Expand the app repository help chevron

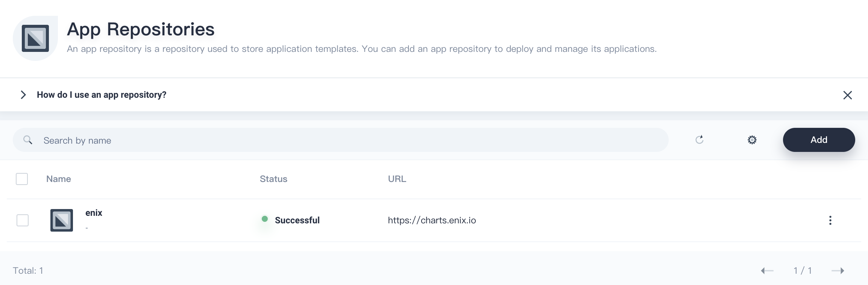tap(23, 95)
